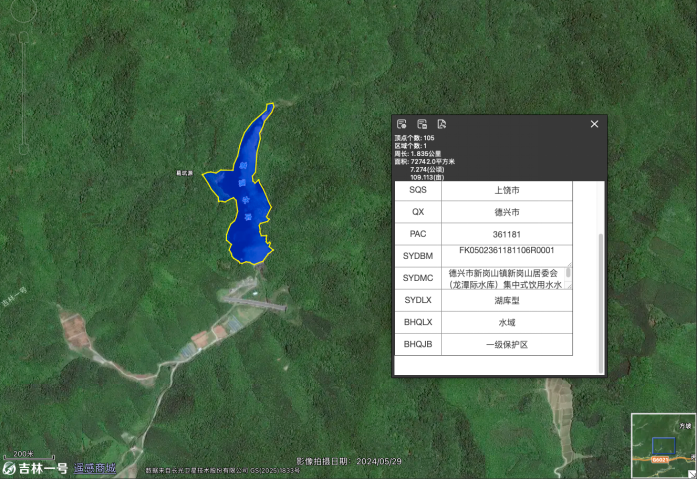Viewport: 698px width, 480px height.
Task: Click the export document icon in popup header
Action: click(442, 124)
